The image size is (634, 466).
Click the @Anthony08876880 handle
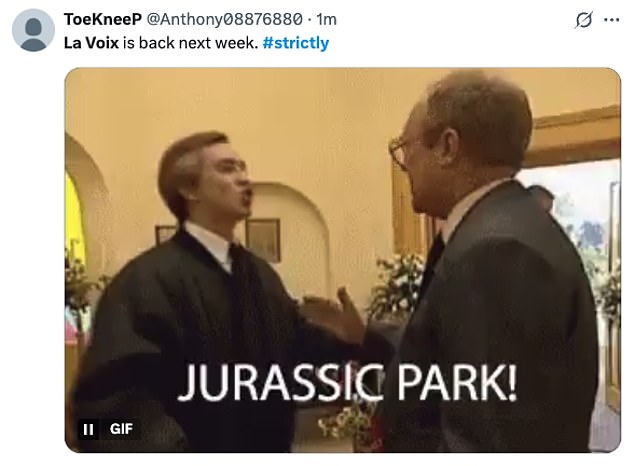(224, 19)
